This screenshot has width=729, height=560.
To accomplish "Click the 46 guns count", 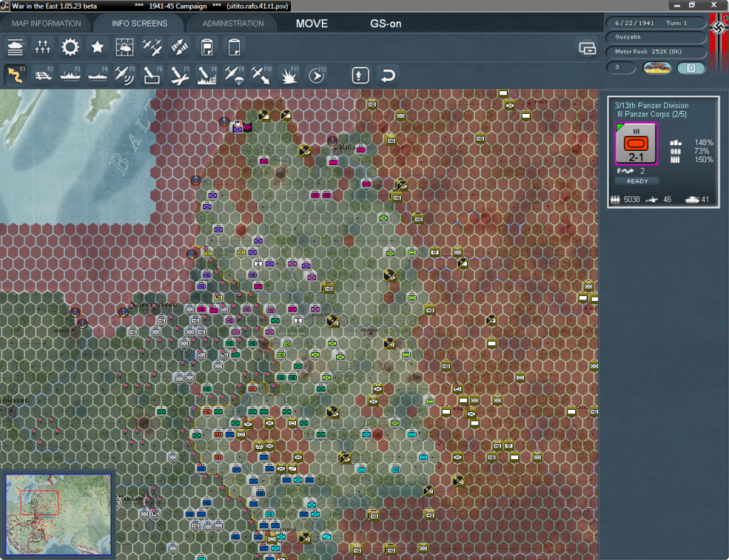I will [x=667, y=199].
